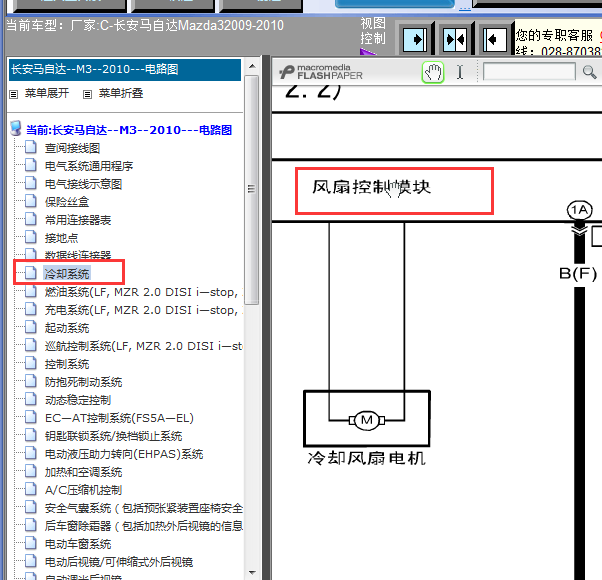
Task: Click the 冷却风扇电机 label in the diagram
Action: click(367, 458)
